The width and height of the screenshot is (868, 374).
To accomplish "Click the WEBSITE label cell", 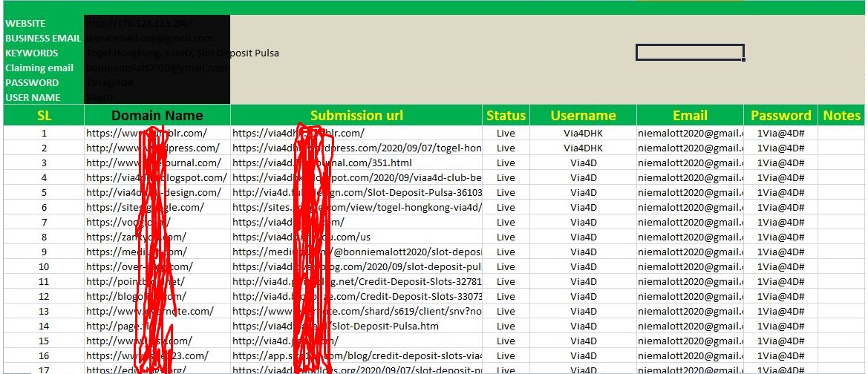I will (44, 23).
